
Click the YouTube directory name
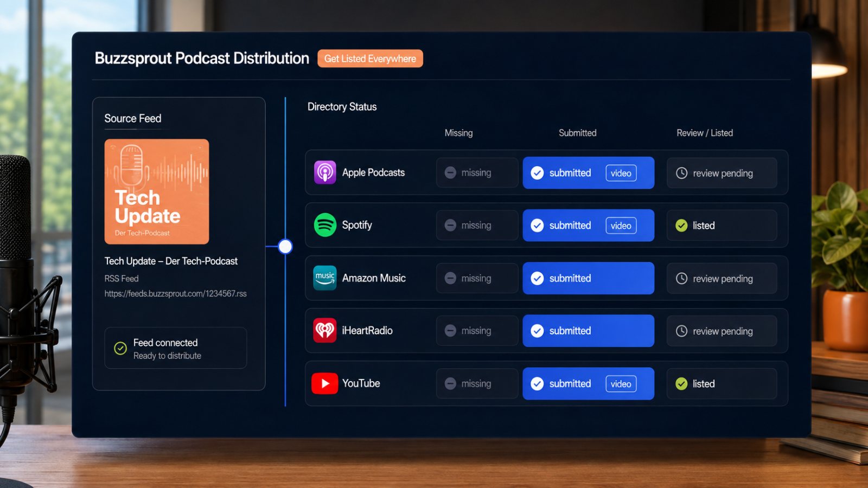[361, 383]
